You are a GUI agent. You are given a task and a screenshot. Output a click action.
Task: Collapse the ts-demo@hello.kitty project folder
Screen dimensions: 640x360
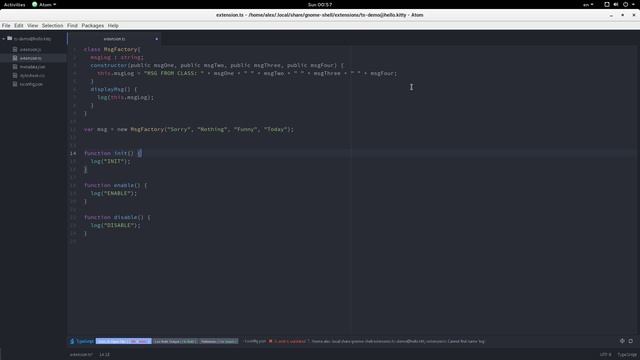coord(4,39)
